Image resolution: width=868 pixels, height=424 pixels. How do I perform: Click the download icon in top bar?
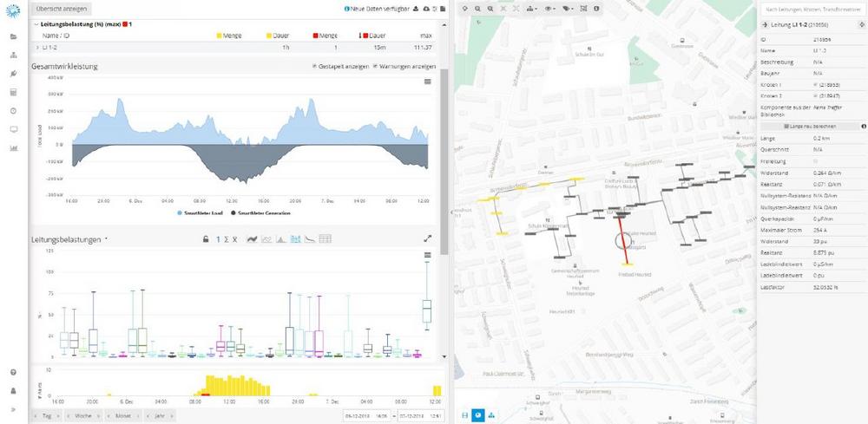point(414,9)
